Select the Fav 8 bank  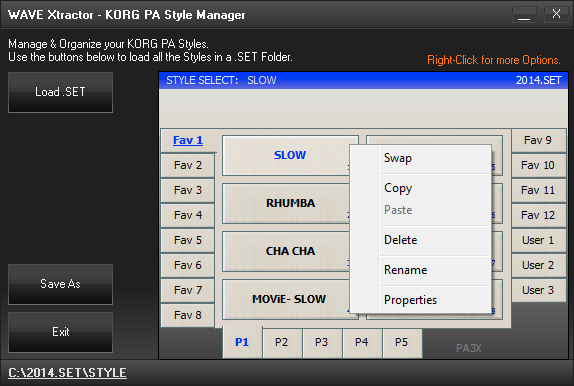[x=188, y=315]
